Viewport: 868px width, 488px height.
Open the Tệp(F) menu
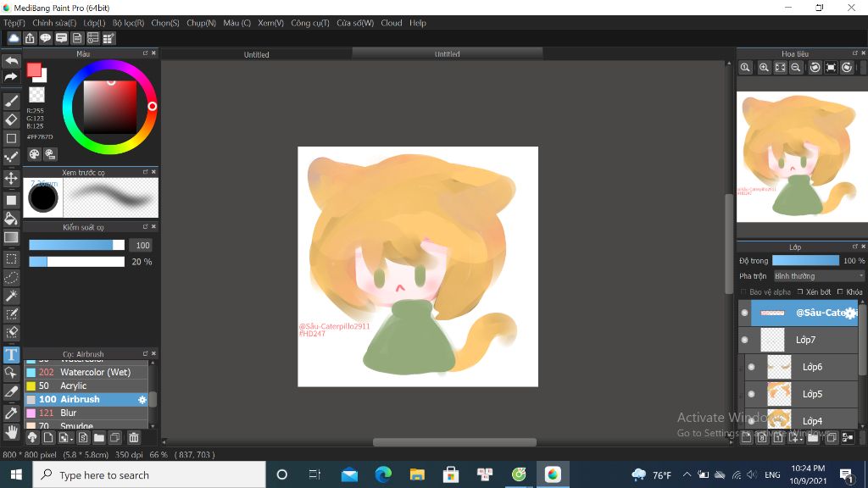click(x=14, y=23)
